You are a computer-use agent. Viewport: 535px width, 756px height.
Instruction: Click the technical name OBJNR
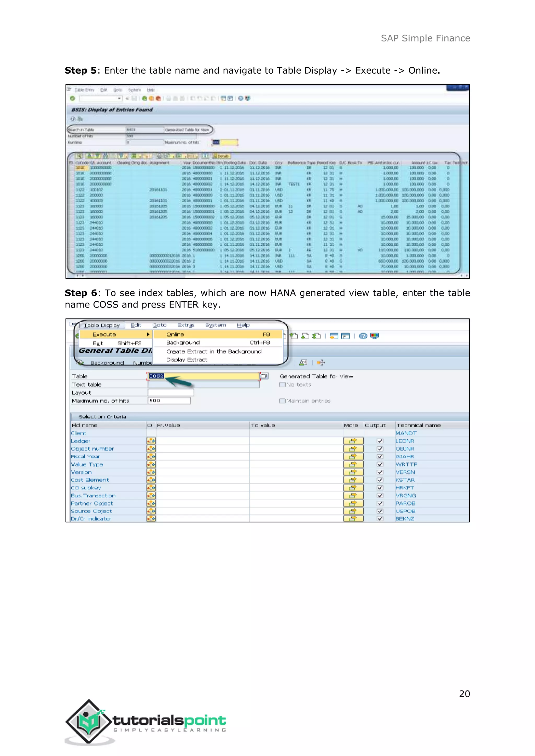[x=405, y=449]
